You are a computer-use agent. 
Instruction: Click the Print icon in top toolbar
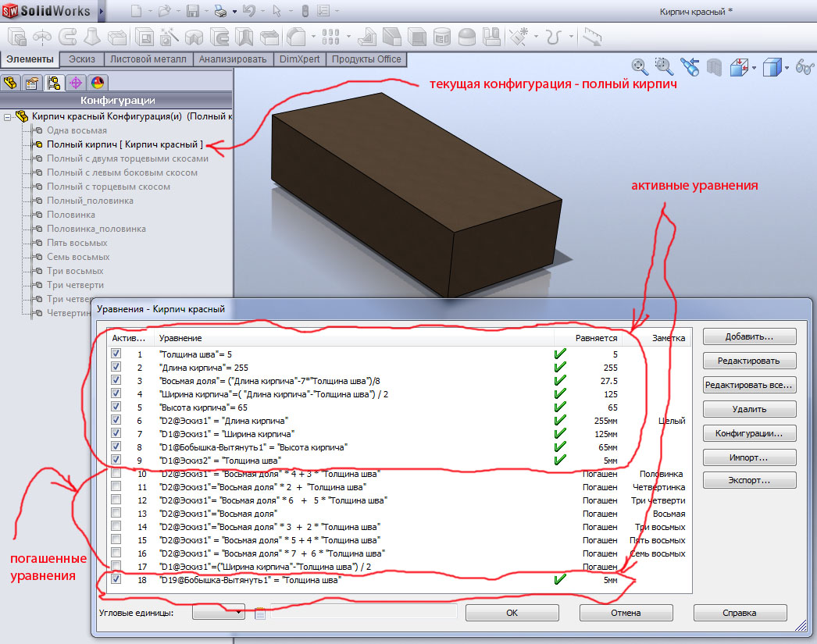point(220,12)
